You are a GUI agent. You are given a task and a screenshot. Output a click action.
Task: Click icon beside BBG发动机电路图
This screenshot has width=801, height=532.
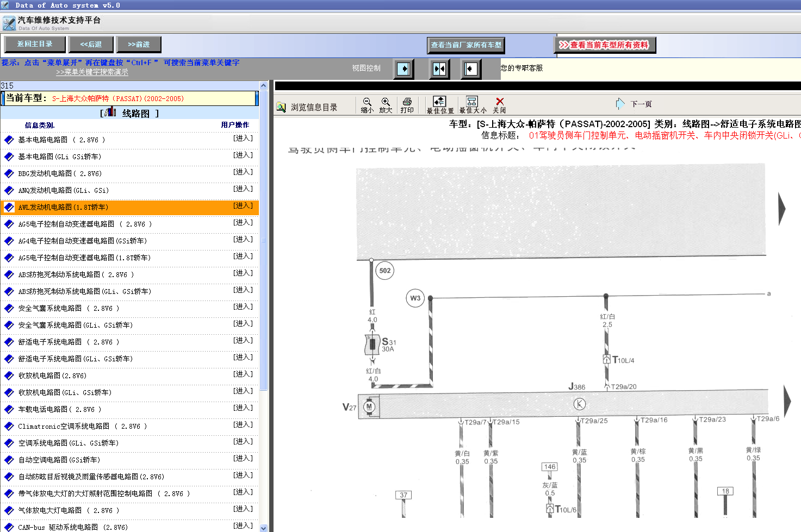[x=9, y=173]
